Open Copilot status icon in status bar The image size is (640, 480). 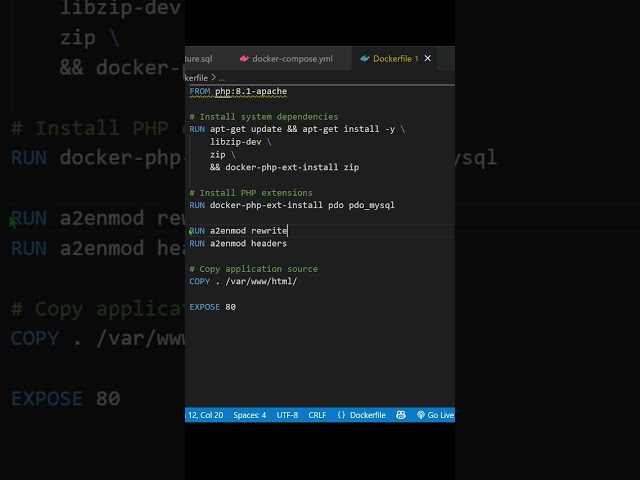click(x=401, y=415)
